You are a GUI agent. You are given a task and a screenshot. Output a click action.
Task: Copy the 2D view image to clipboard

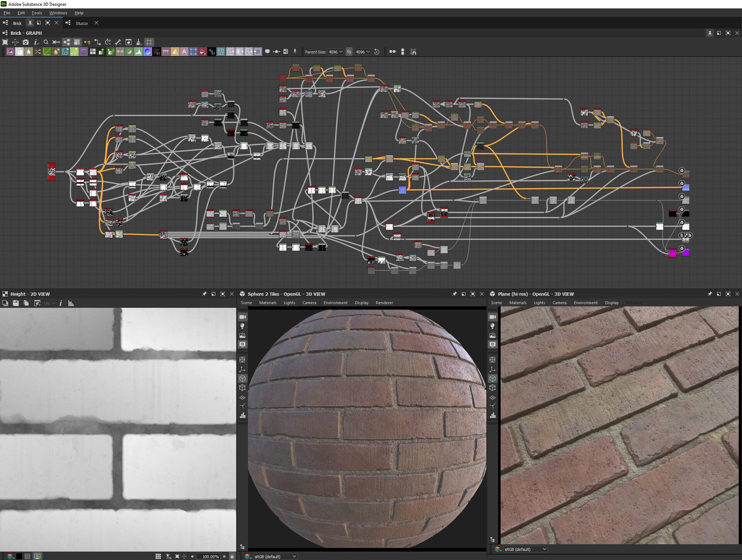coord(26,303)
